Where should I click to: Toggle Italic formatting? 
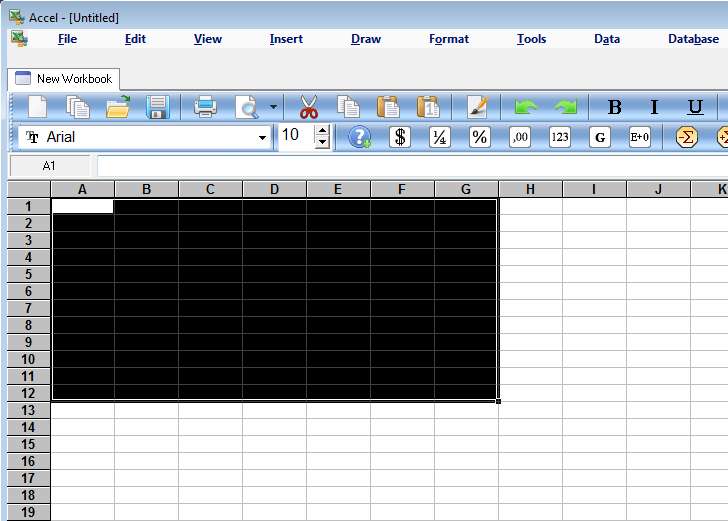(654, 108)
